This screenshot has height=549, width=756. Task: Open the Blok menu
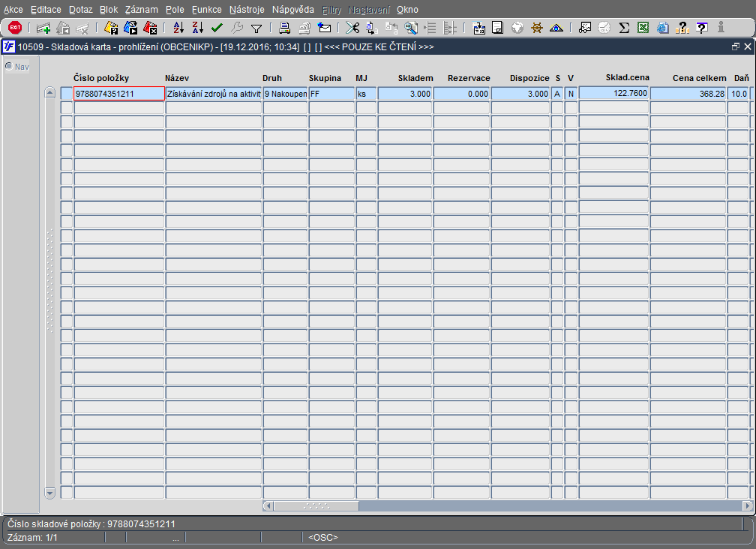[x=109, y=10]
